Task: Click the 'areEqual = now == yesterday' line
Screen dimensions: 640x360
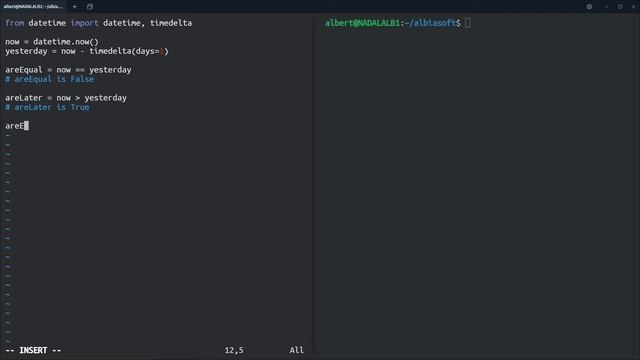Action: [68, 70]
